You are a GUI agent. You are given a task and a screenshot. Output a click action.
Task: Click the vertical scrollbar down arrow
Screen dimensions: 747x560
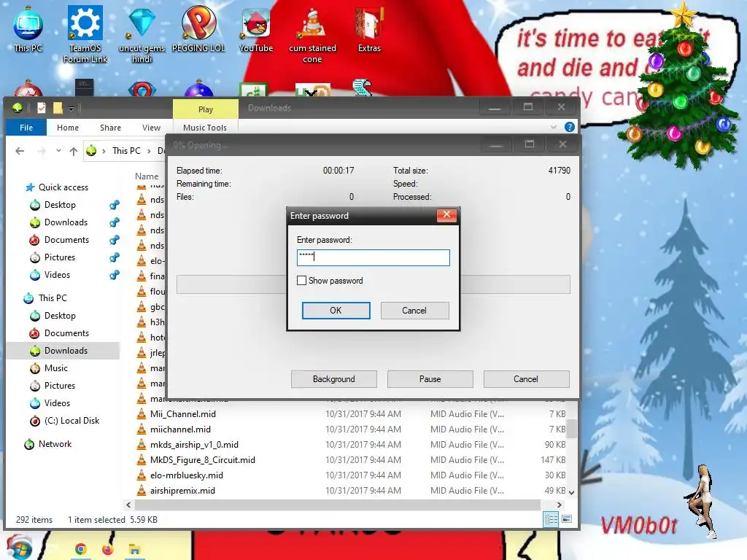(x=572, y=493)
